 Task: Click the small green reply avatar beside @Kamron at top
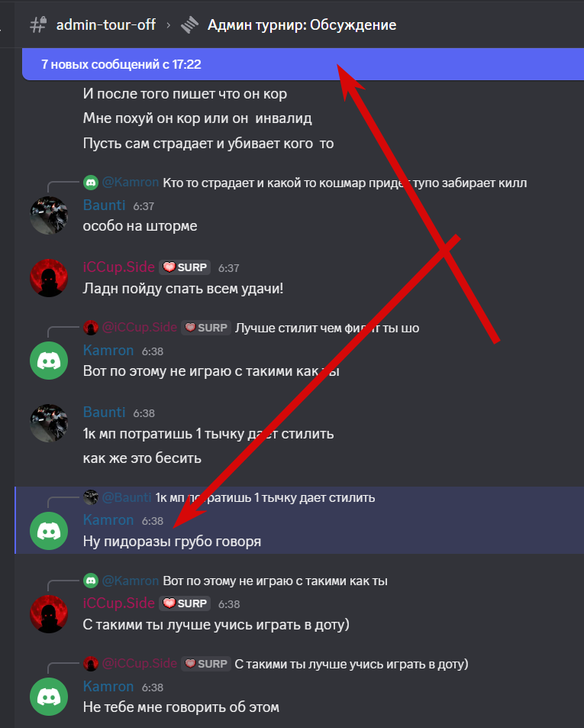90,183
